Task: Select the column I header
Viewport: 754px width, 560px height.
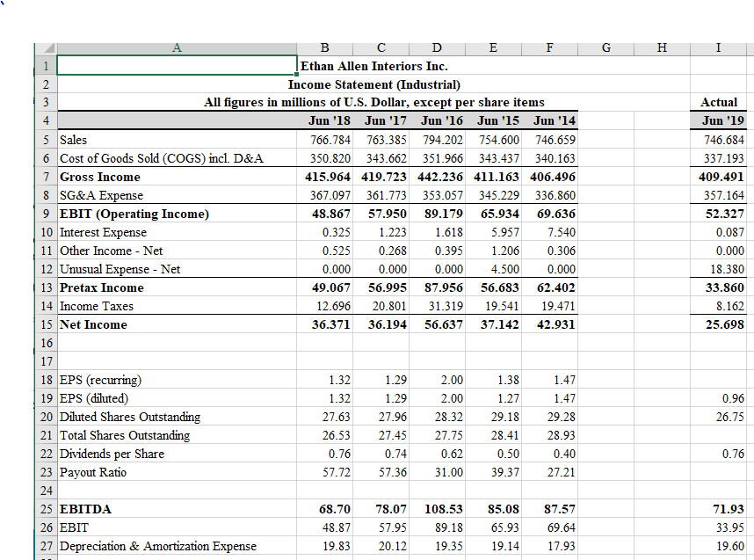Action: pos(717,48)
